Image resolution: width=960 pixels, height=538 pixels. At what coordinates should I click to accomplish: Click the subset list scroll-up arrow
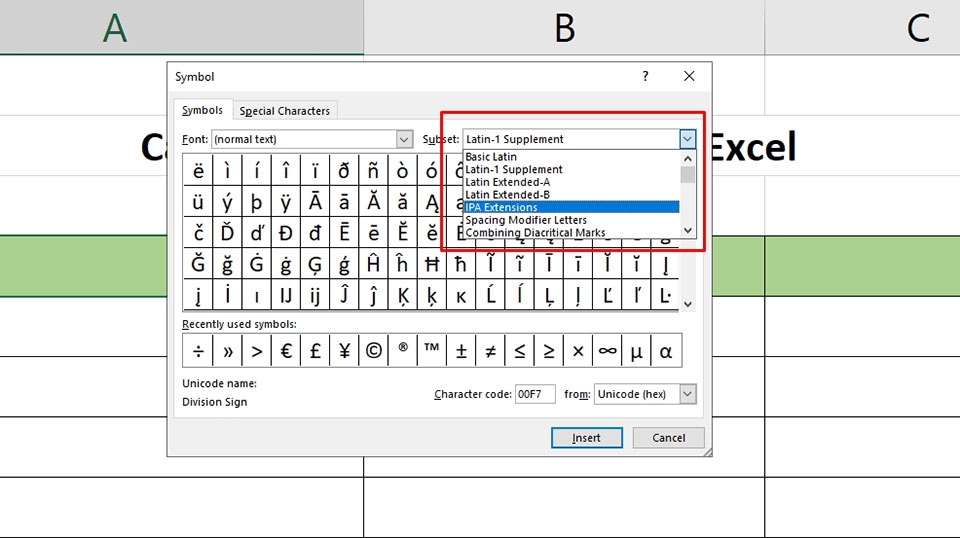tap(688, 159)
